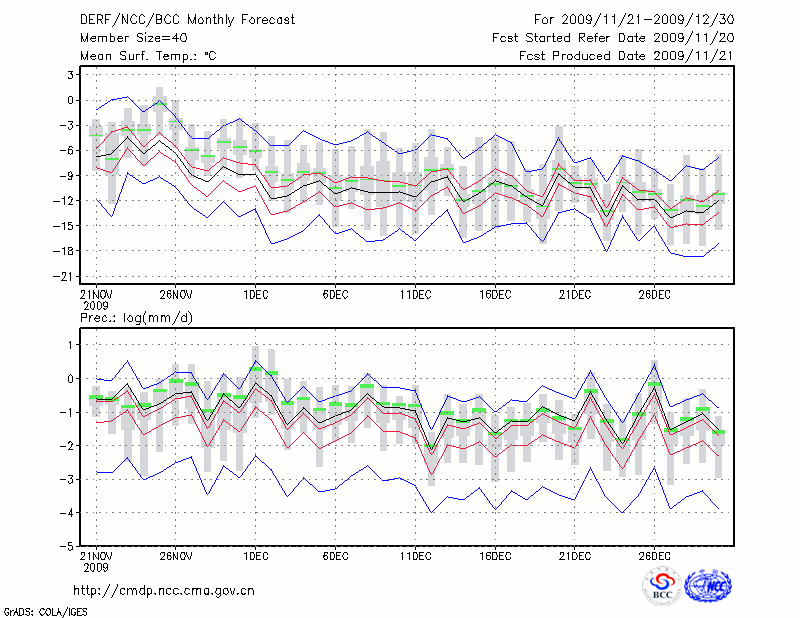Screen dimensions: 800x618
Task: Select 26NOV on the temperature chart axis
Action: click(x=175, y=294)
